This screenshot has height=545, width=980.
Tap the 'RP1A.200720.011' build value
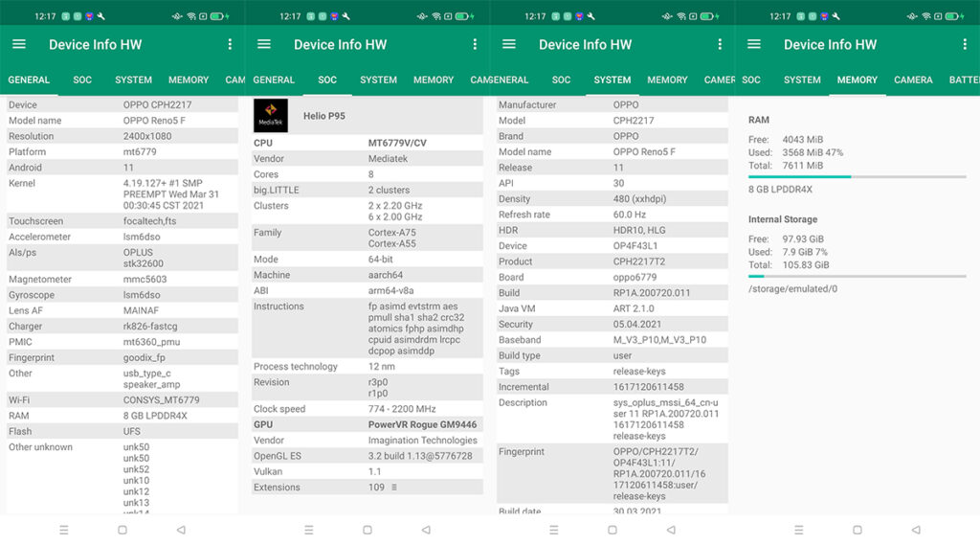tap(652, 292)
